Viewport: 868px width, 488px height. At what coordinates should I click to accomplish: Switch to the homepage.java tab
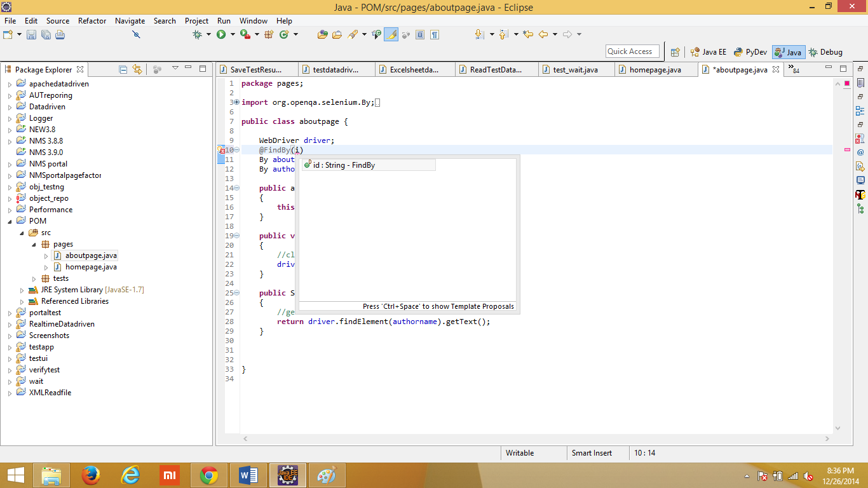[654, 70]
